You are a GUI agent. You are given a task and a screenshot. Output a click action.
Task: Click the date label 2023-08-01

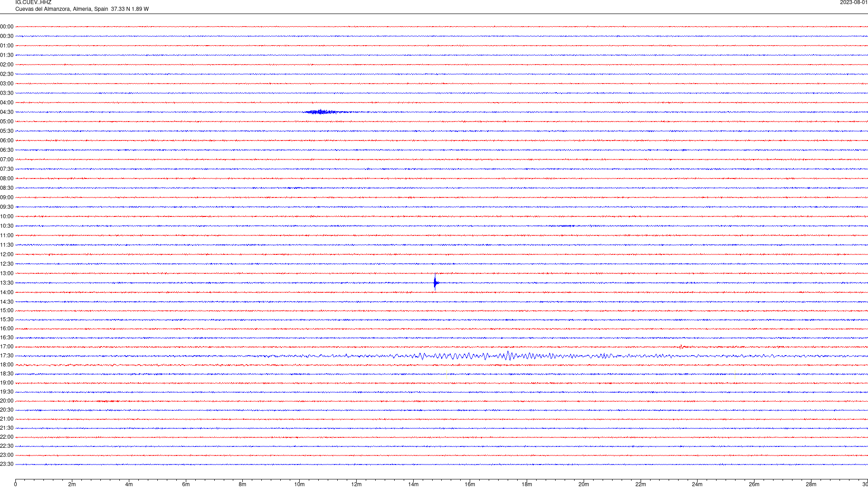854,3
